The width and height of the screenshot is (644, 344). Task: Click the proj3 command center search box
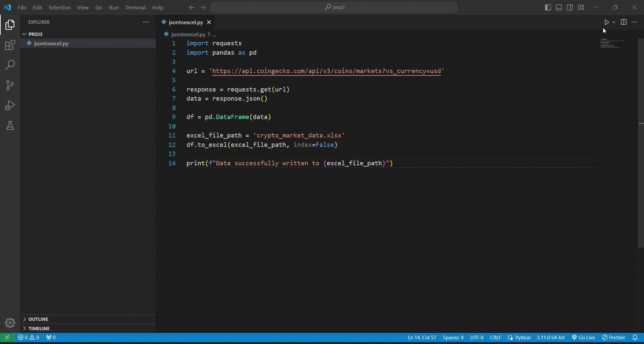tap(334, 7)
